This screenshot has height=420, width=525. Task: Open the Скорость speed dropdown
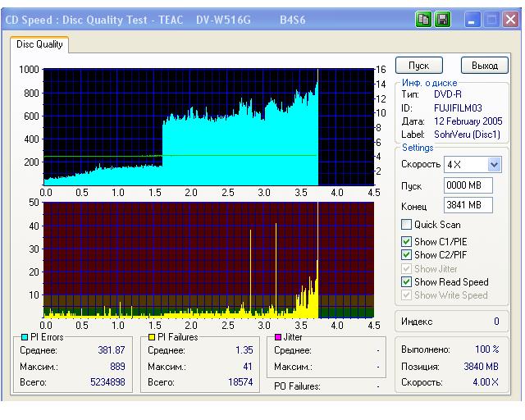pyautogui.click(x=494, y=164)
